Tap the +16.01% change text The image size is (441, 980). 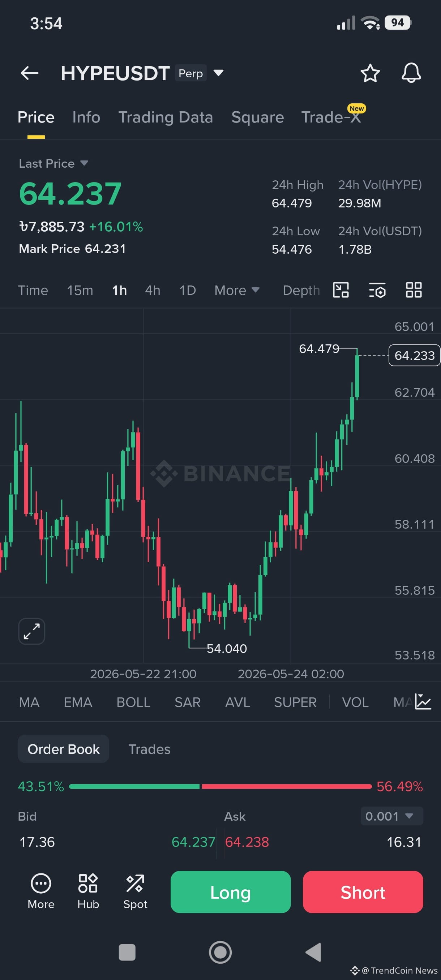[116, 227]
